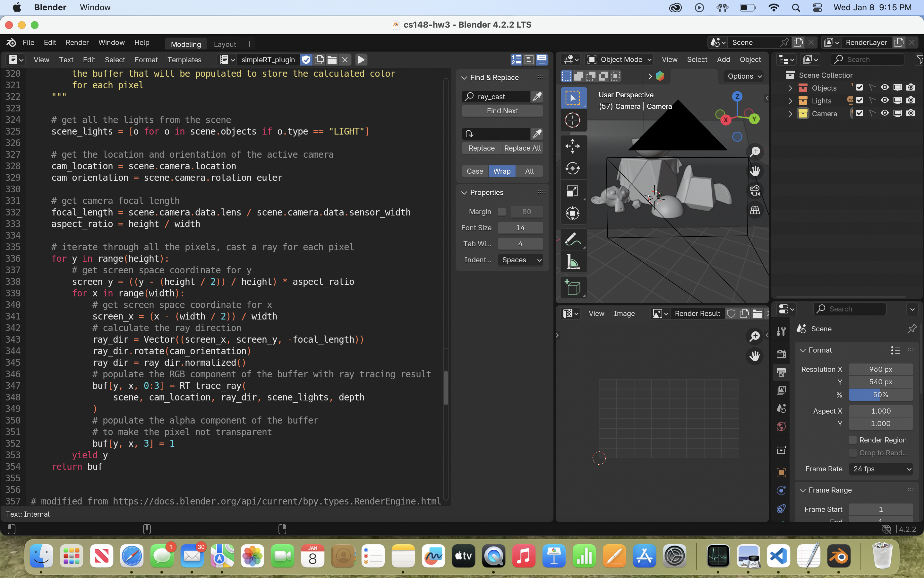Open the Templates menu

coord(184,60)
